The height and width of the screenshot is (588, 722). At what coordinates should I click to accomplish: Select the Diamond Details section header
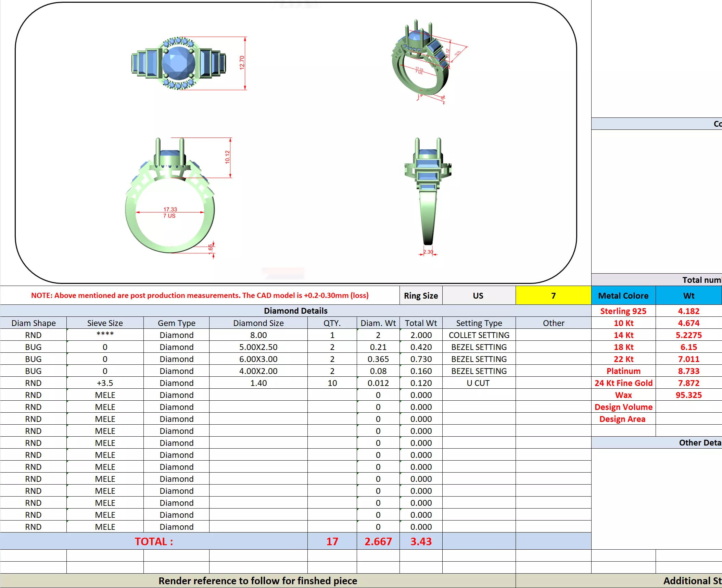295,311
